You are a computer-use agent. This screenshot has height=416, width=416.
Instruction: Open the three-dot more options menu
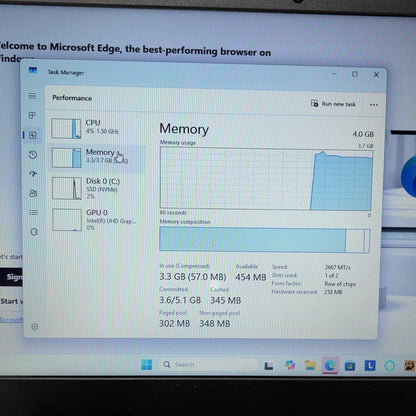pyautogui.click(x=374, y=105)
